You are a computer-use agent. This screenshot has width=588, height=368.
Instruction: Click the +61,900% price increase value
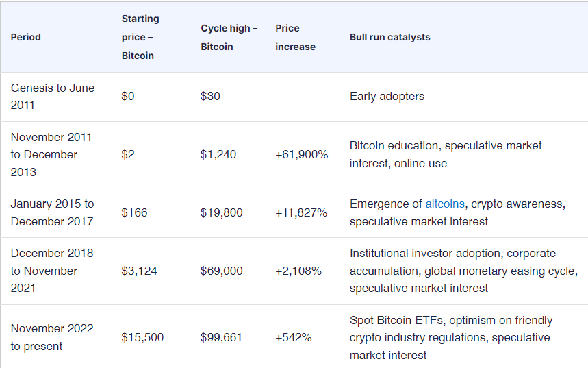pyautogui.click(x=301, y=155)
